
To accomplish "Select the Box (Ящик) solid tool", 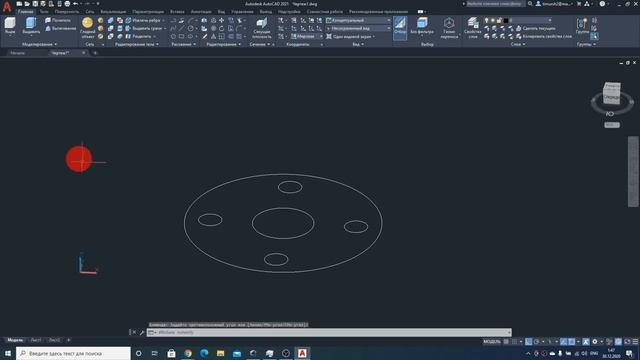I will [x=10, y=26].
